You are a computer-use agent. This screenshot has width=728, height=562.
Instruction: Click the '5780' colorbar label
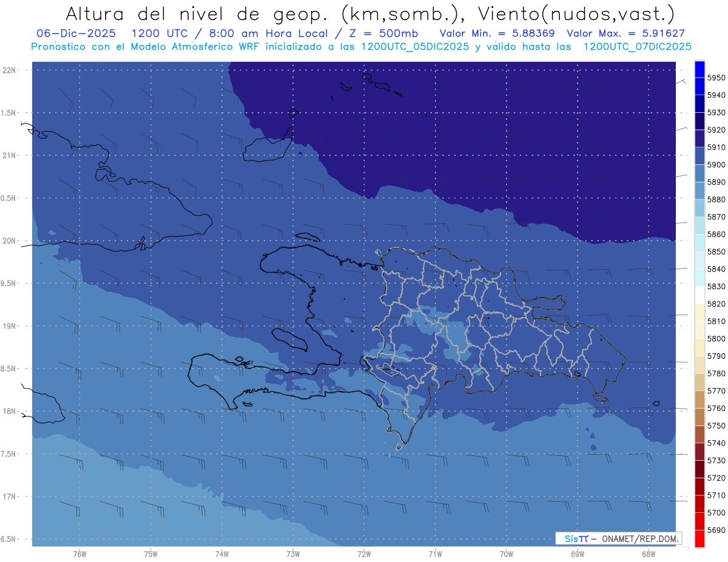coord(716,373)
